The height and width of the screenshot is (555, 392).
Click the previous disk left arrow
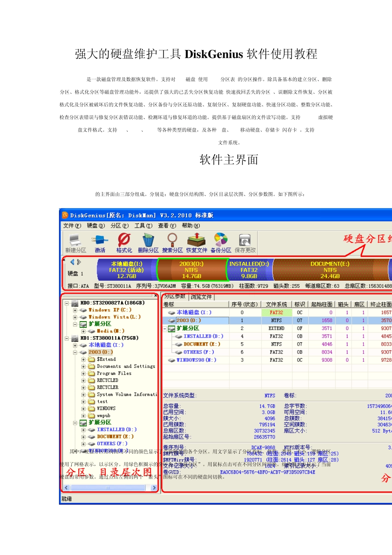click(x=72, y=262)
